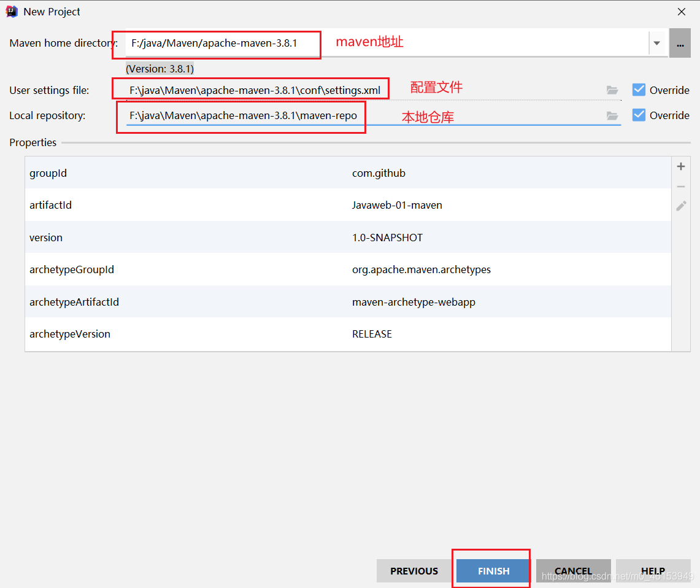Select the artifactId property row

tap(348, 205)
